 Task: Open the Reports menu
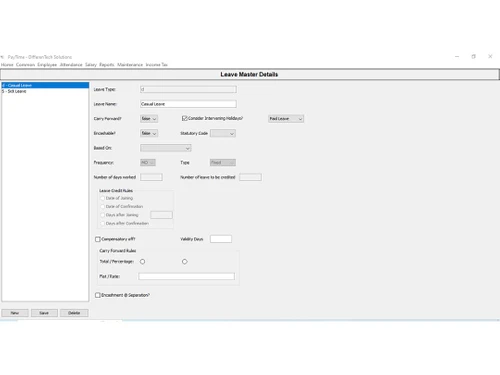coord(107,65)
